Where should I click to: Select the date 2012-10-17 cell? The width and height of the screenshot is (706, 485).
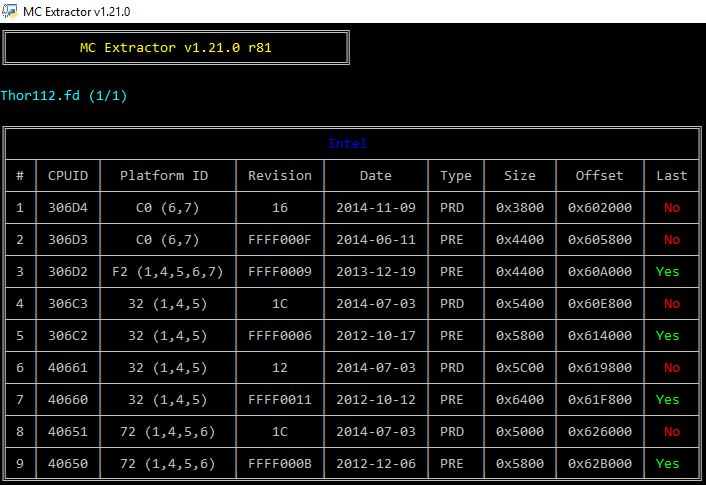tap(376, 336)
